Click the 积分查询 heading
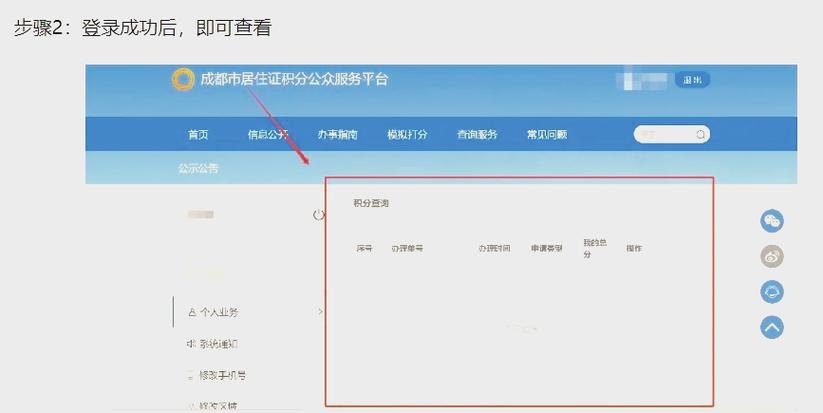 371,203
